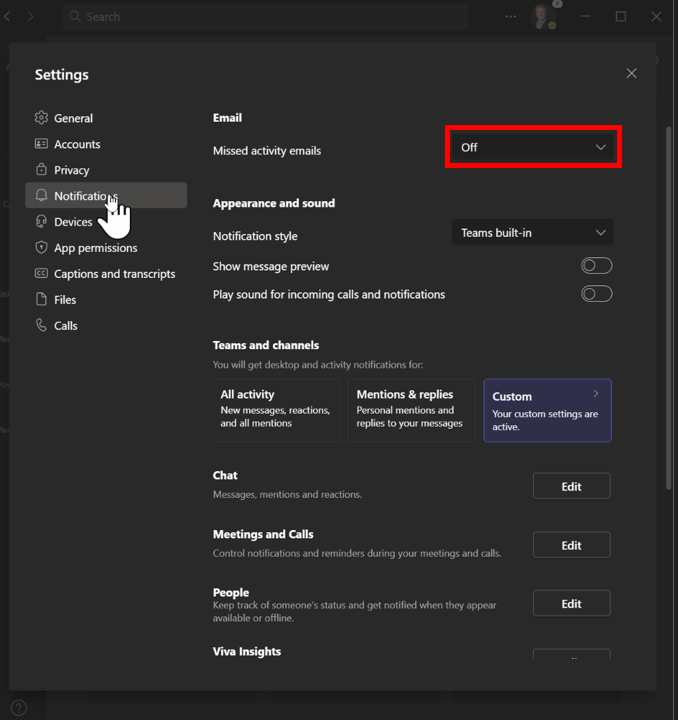Click the Settings title text

62,74
